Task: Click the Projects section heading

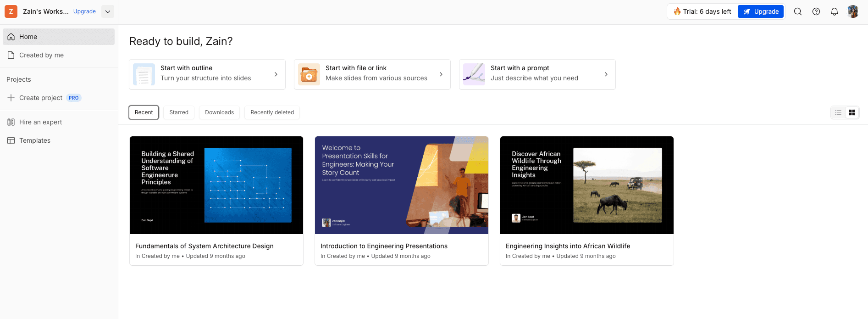Action: (x=19, y=79)
